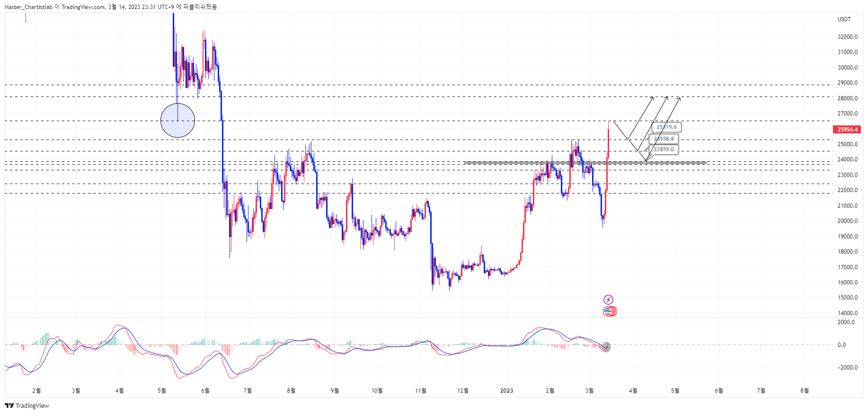The image size is (868, 414).
Task: Click the 32000.0 price axis label
Action: point(847,37)
